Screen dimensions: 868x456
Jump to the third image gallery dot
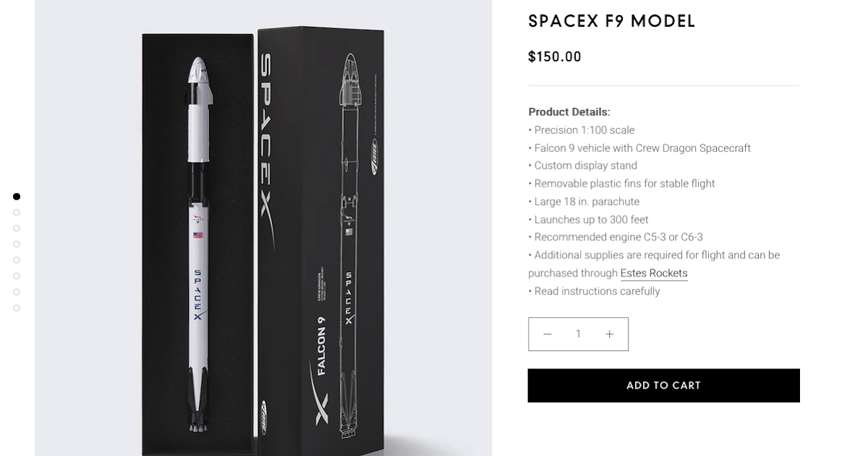[x=17, y=228]
